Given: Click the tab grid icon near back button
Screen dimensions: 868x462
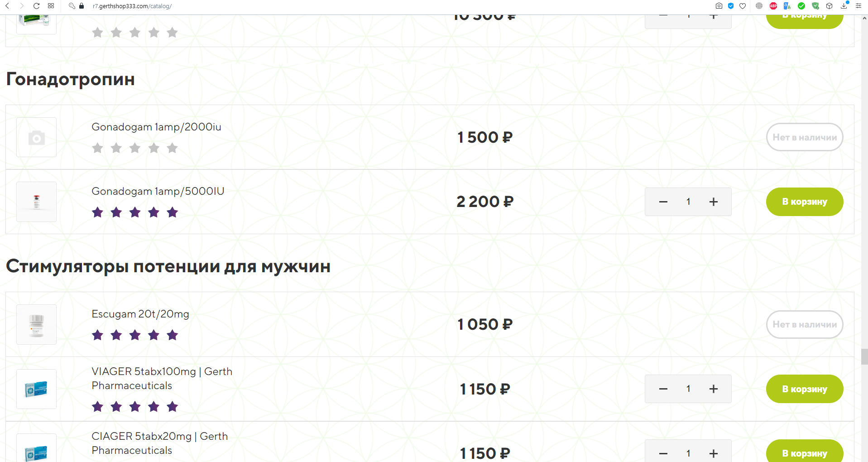Looking at the screenshot, I should coord(51,6).
